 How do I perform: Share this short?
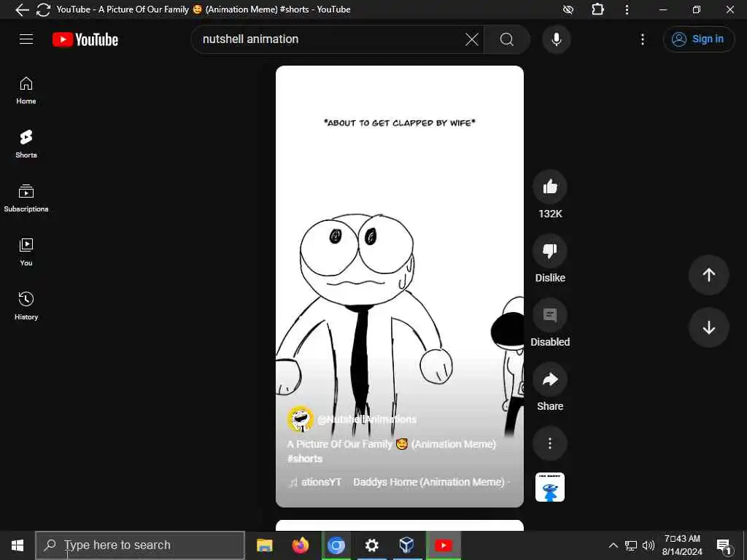coord(550,379)
